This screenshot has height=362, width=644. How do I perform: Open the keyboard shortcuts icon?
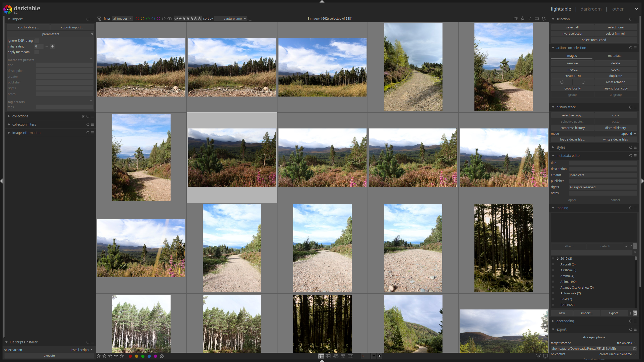click(537, 19)
